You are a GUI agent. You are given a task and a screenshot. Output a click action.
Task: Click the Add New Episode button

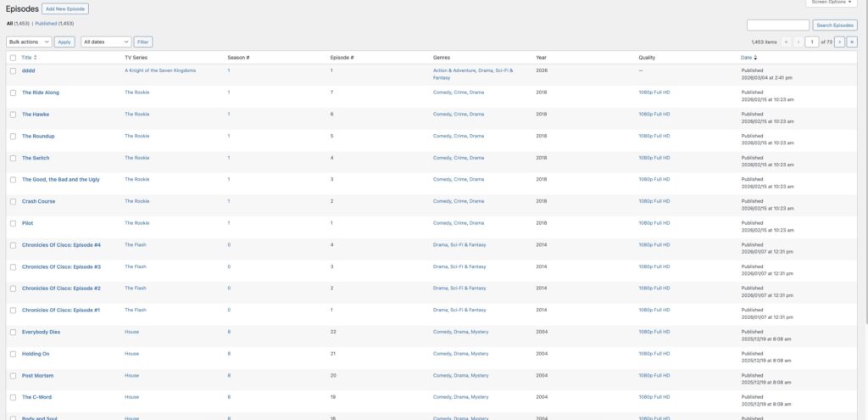65,8
